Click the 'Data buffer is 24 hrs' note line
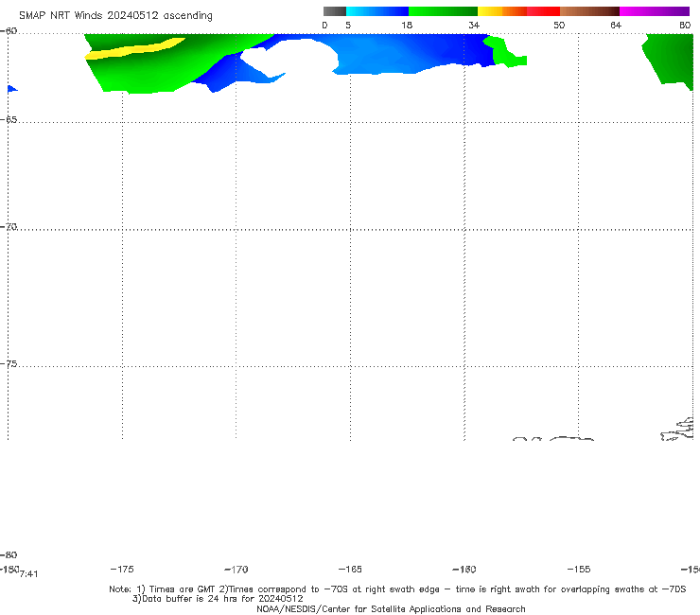Screen dimensions: 700x615 pyautogui.click(x=218, y=599)
